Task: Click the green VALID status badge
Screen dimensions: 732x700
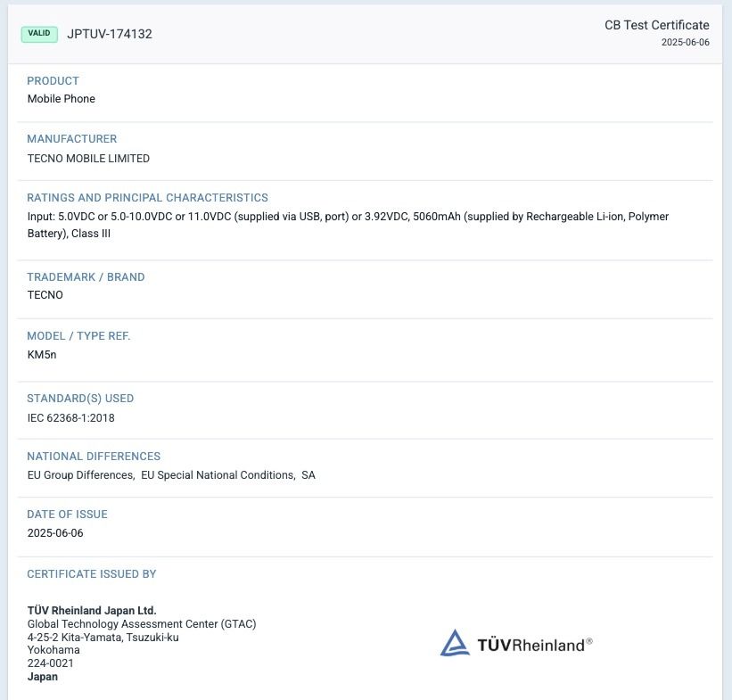Action: [39, 34]
